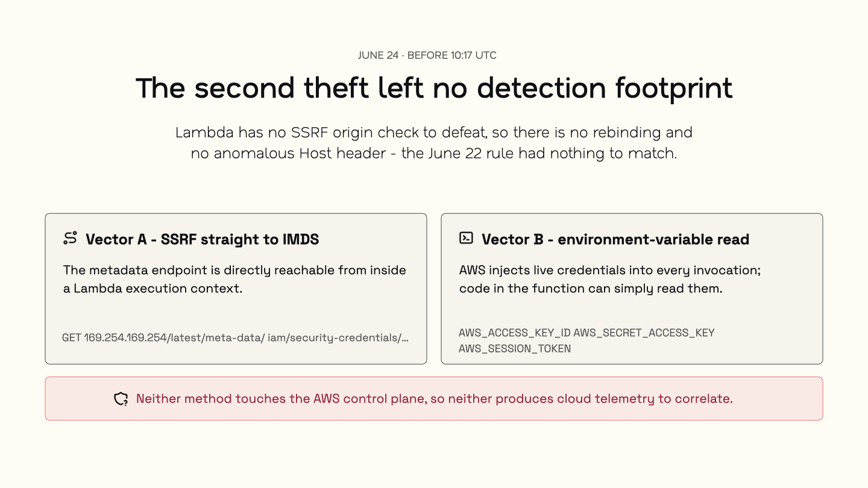
Task: Click the red warning banner about control plane
Action: pos(434,399)
